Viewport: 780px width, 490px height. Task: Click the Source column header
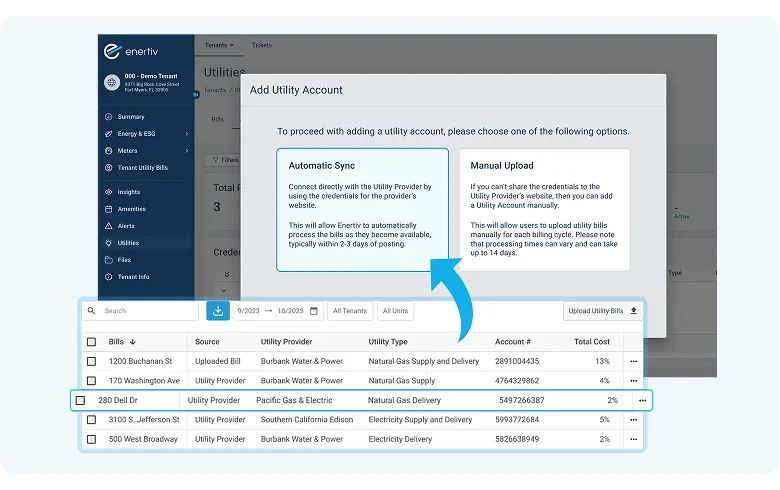207,342
